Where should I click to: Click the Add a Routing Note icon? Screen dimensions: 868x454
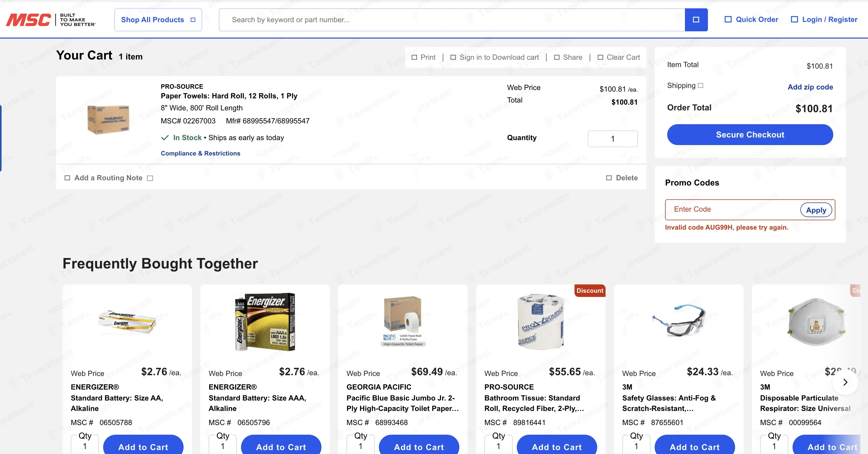(x=67, y=178)
